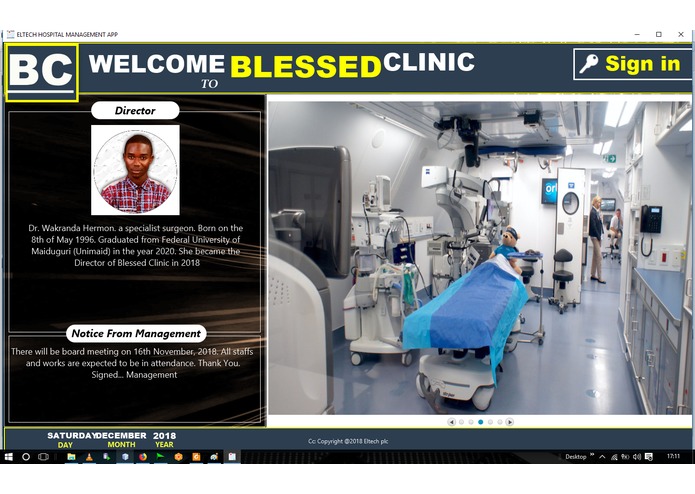Click the window title bar app icon
The image size is (695, 494).
pos(11,34)
